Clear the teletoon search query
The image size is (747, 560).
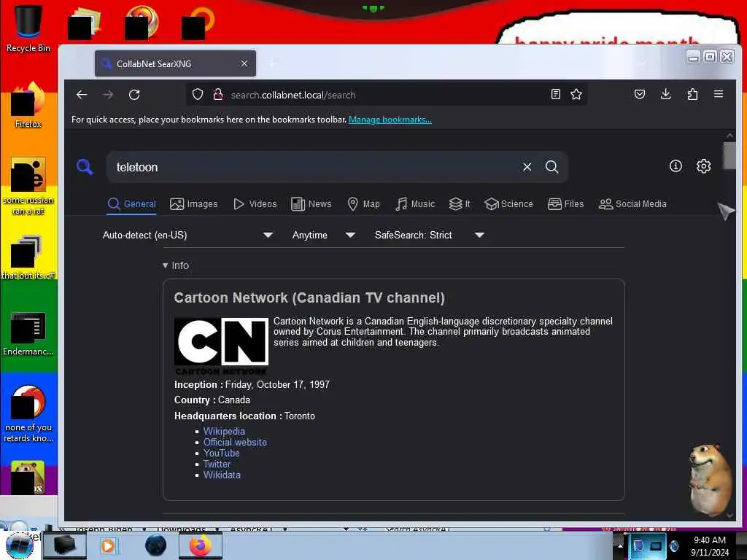(527, 167)
